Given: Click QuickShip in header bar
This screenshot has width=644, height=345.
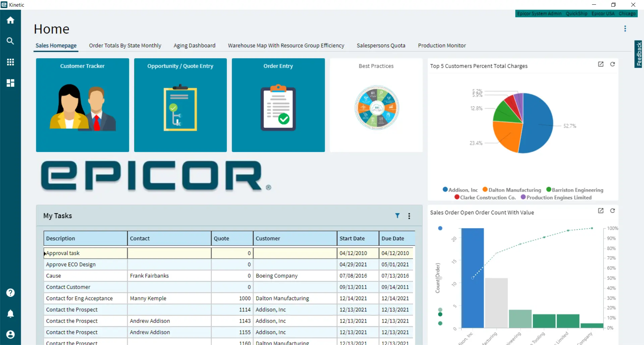Looking at the screenshot, I should pyautogui.click(x=577, y=14).
